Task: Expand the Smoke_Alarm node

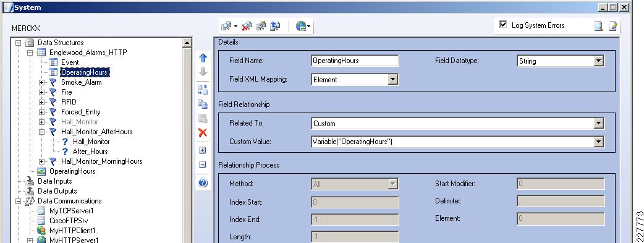Action: 41,82
